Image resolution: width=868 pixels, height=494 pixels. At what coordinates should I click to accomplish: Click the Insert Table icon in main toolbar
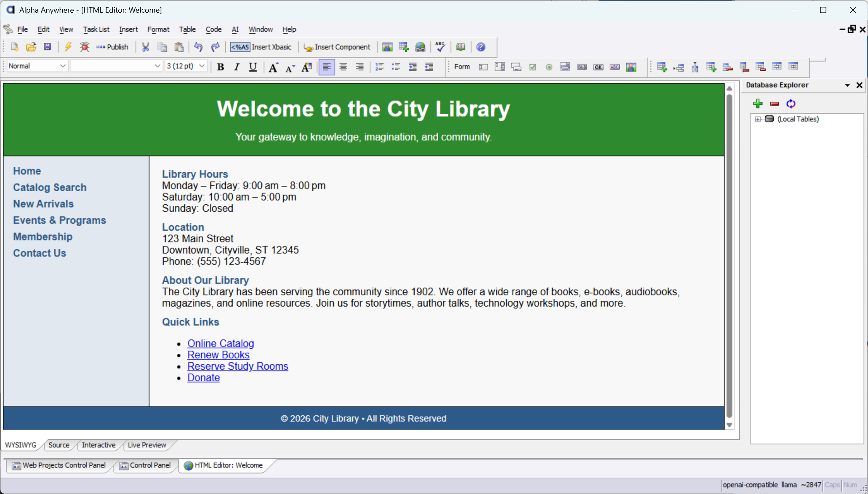404,47
